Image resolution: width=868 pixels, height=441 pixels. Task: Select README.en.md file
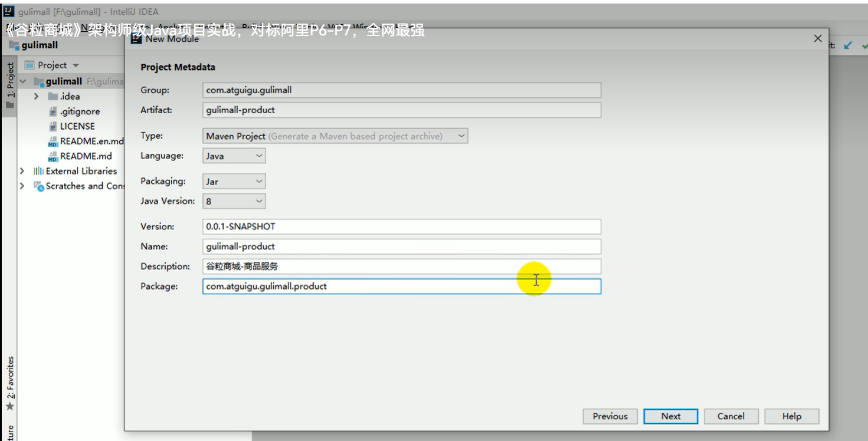pyautogui.click(x=86, y=141)
